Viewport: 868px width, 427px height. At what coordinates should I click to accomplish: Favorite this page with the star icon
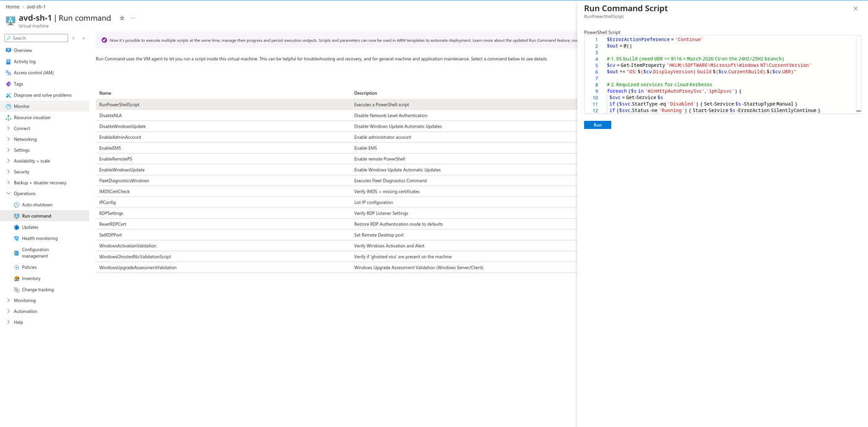[122, 18]
